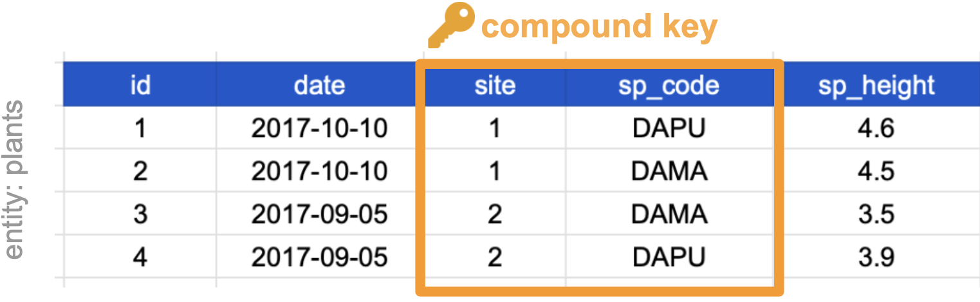Click the cell with id 3
The image size is (980, 302).
(x=140, y=214)
